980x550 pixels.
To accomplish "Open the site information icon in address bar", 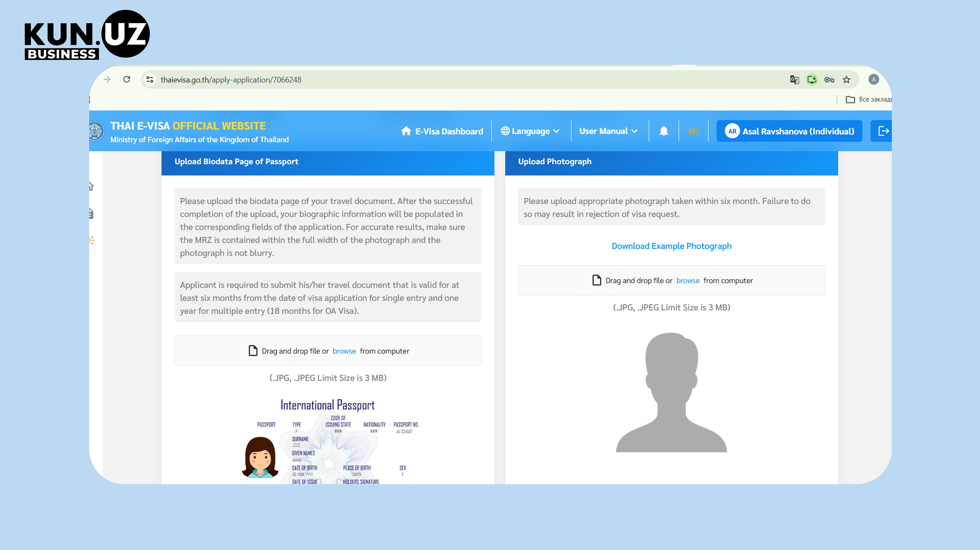I will [x=150, y=79].
